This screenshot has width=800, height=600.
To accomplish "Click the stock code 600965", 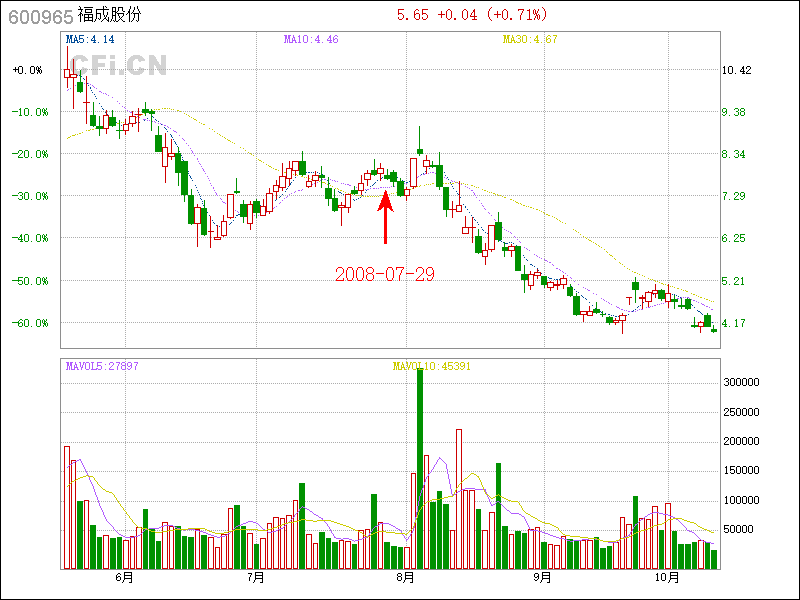I will click(40, 16).
